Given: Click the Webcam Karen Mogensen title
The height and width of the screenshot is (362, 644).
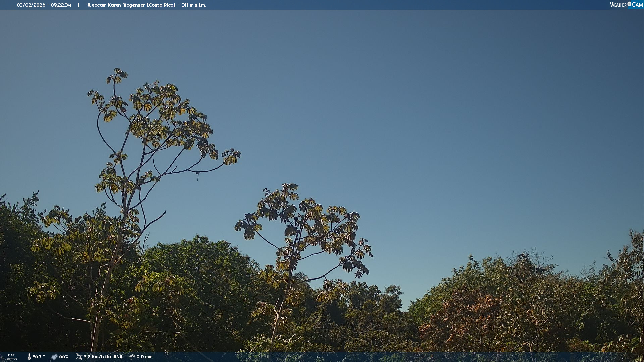Looking at the screenshot, I should coord(116,5).
